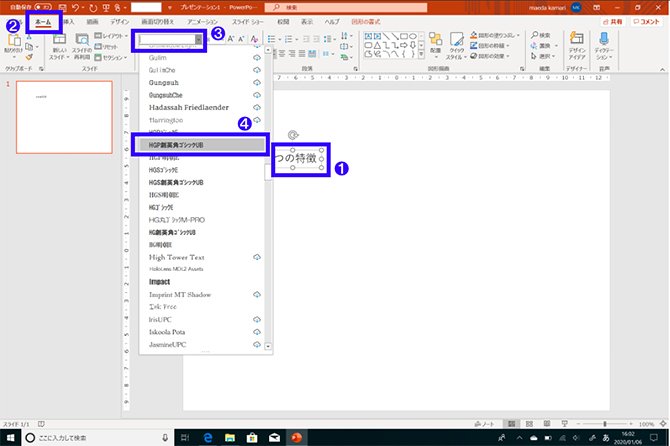Open the Paragraph dialog launcher
The width and height of the screenshot is (670, 446).
(356, 69)
